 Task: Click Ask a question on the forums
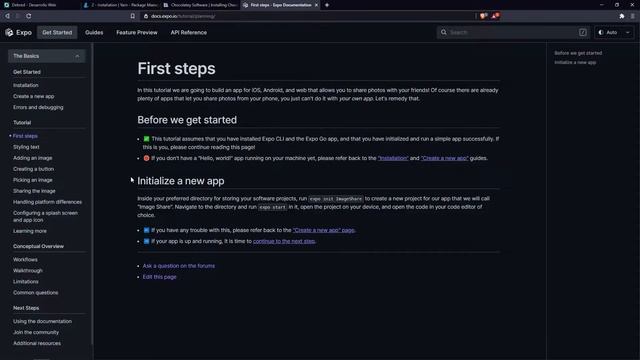tap(179, 266)
